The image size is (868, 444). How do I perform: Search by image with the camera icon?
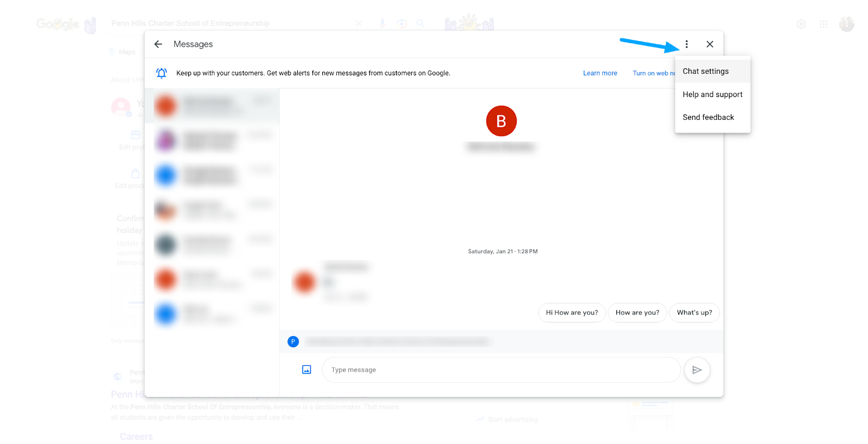(402, 23)
